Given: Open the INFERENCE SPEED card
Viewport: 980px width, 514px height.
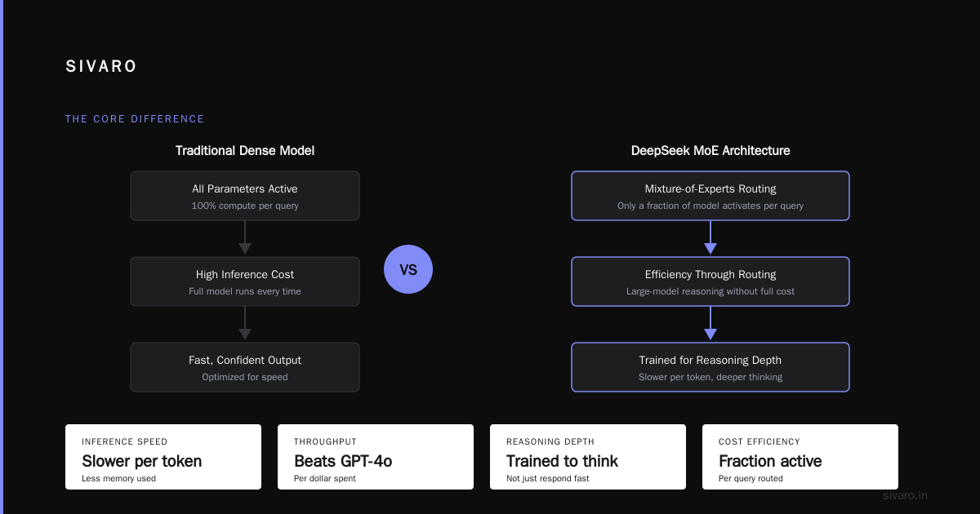Looking at the screenshot, I should [163, 457].
